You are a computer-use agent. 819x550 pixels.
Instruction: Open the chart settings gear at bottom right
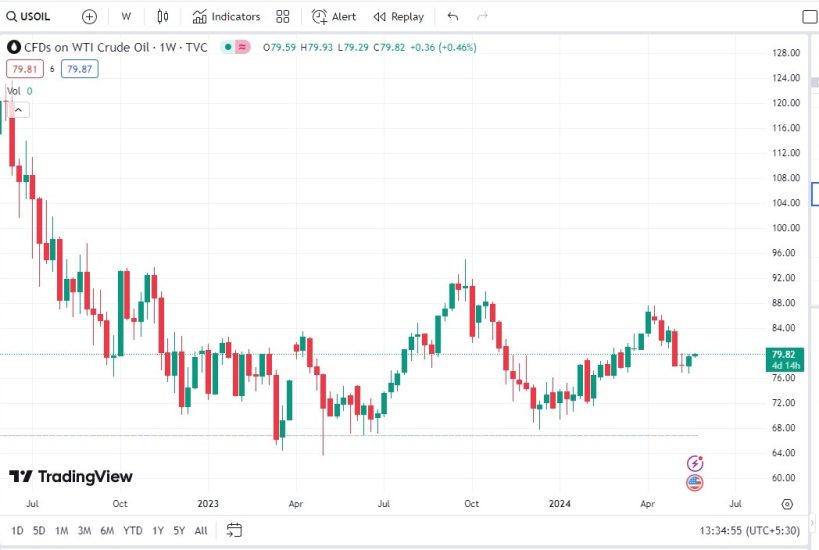coord(787,504)
